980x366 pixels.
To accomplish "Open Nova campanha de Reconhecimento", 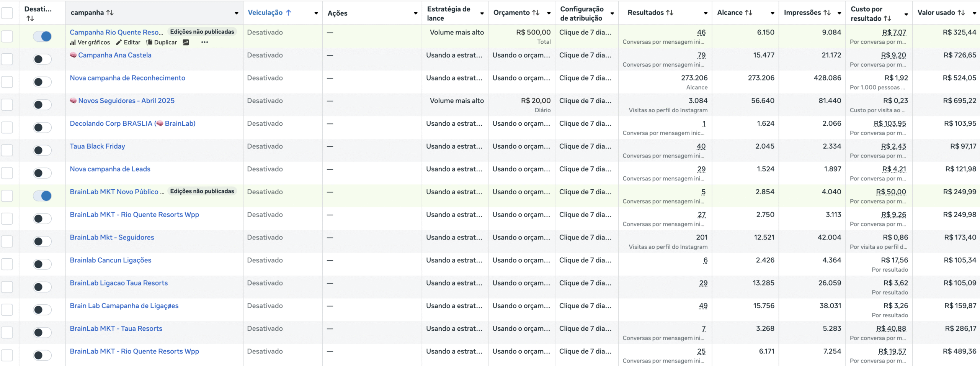I will coord(127,78).
